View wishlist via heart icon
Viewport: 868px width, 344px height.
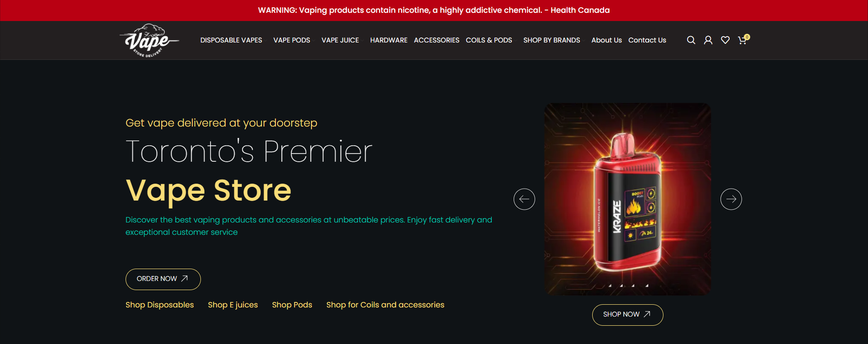click(725, 40)
